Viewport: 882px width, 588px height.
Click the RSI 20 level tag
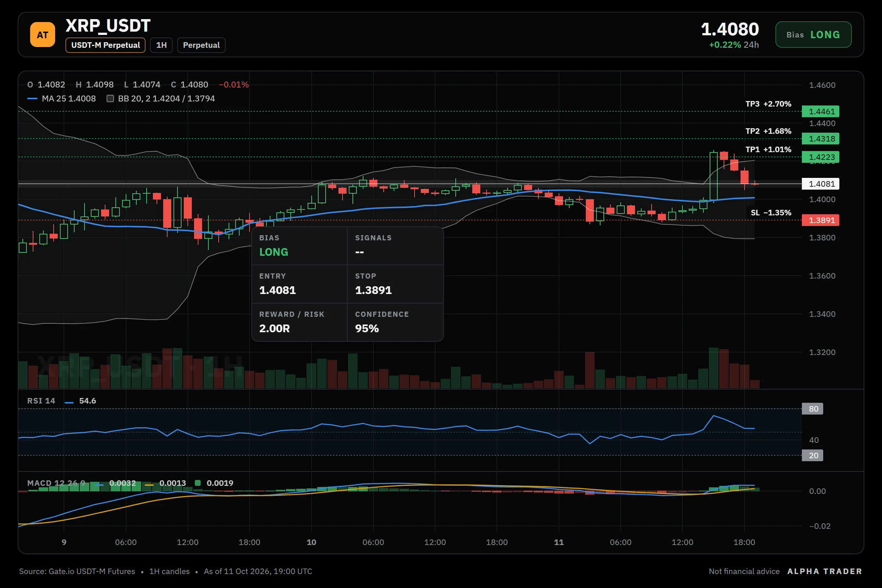[812, 455]
